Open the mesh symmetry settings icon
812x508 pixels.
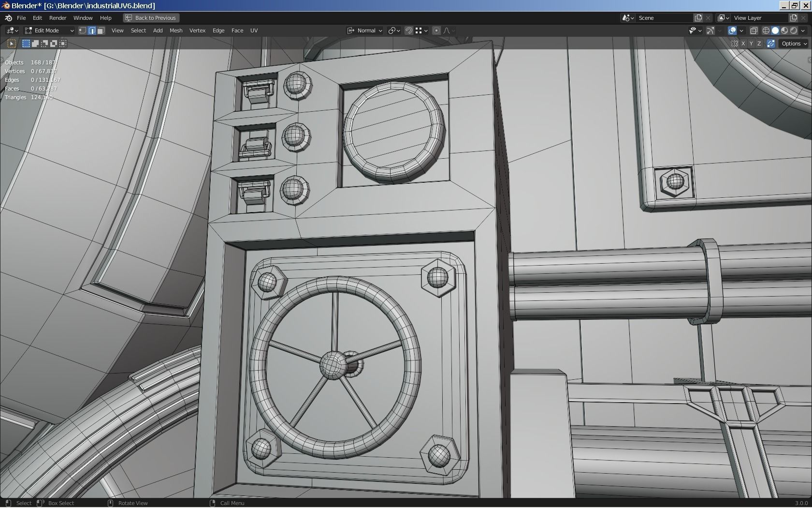pos(735,44)
